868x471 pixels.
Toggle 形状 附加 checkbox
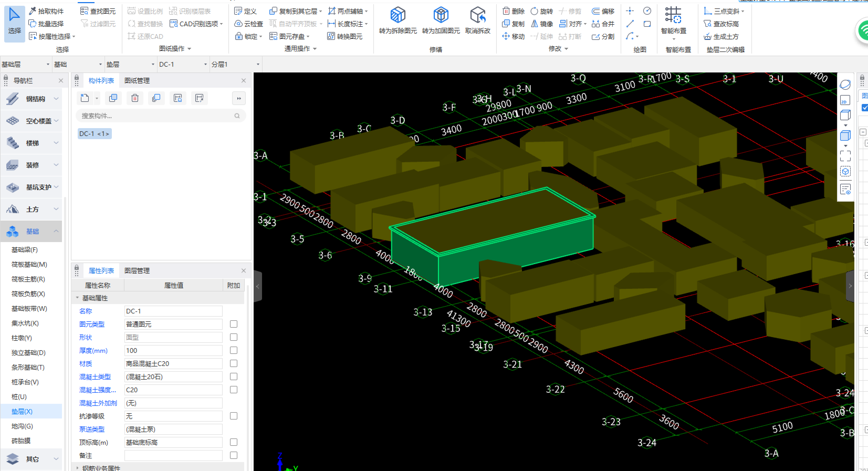coord(233,337)
